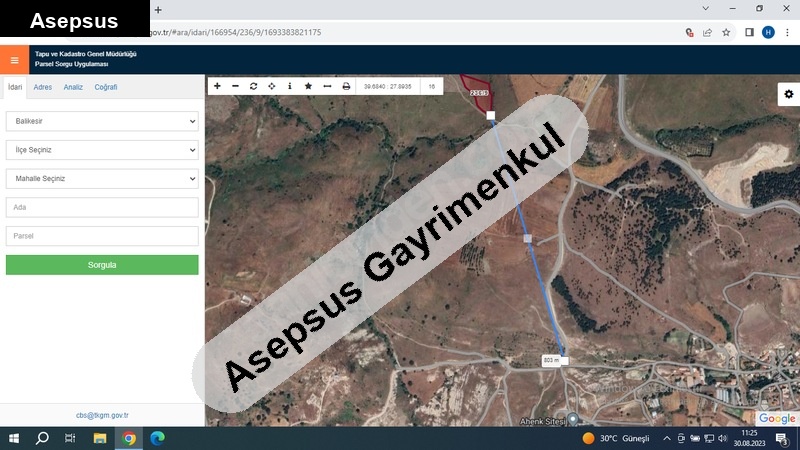Expand the İlçe Seçiniz dropdown
Viewport: 800px width, 450px height.
tap(102, 150)
